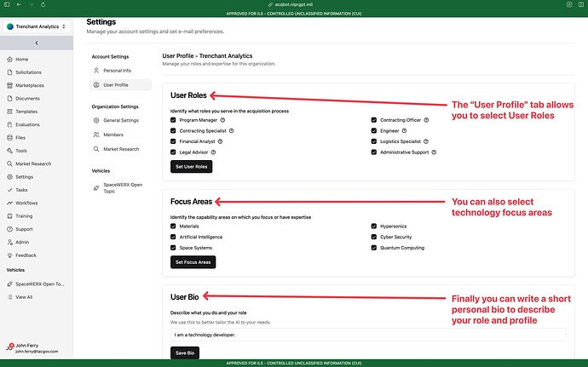Click the Training book icon
Image resolution: width=588 pixels, height=367 pixels.
click(x=9, y=216)
